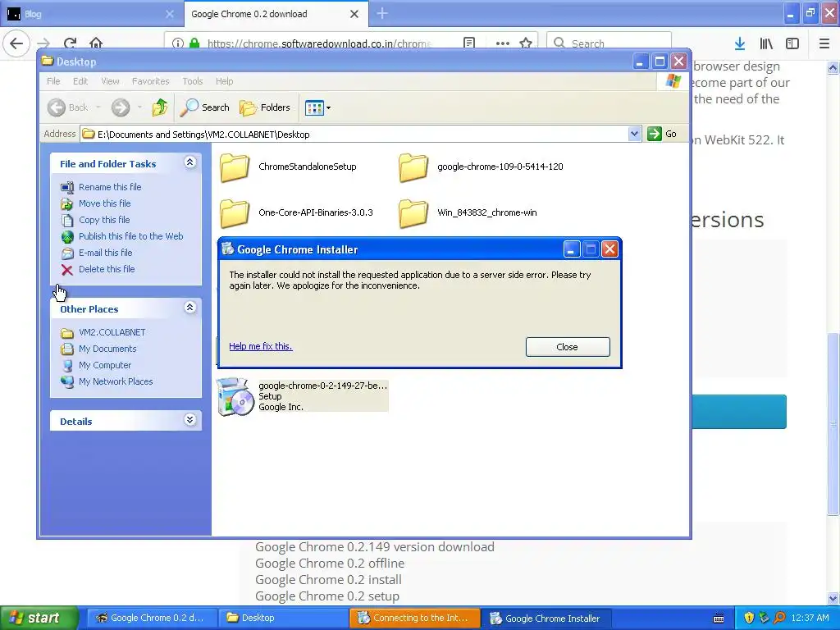Go to Firefox home page
Image resolution: width=840 pixels, height=630 pixels.
pyautogui.click(x=96, y=43)
